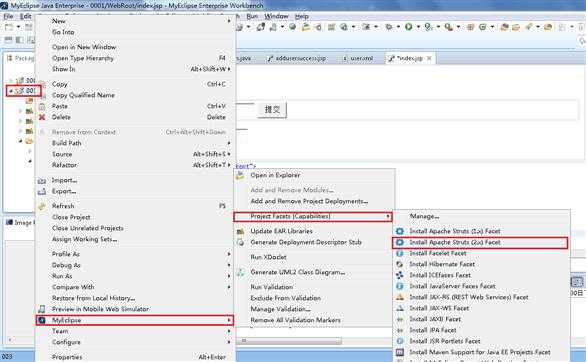Viewport: 586px width, 362px height.
Task: Open dropdown arrow beside Debug bug icon
Action: pyautogui.click(x=398, y=27)
